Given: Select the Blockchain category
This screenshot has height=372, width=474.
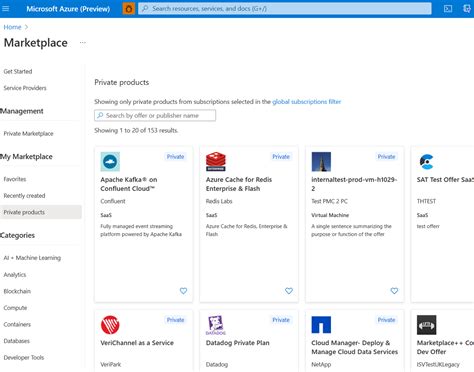Looking at the screenshot, I should (x=17, y=291).
